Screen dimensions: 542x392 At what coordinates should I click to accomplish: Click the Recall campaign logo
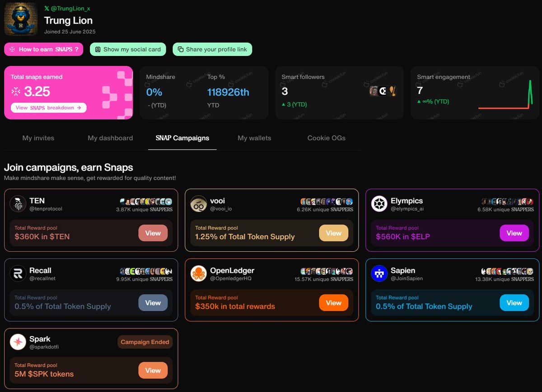point(18,273)
